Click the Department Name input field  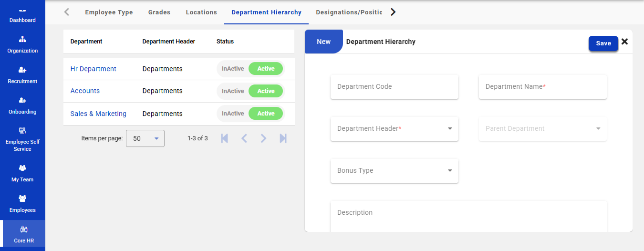coord(542,87)
